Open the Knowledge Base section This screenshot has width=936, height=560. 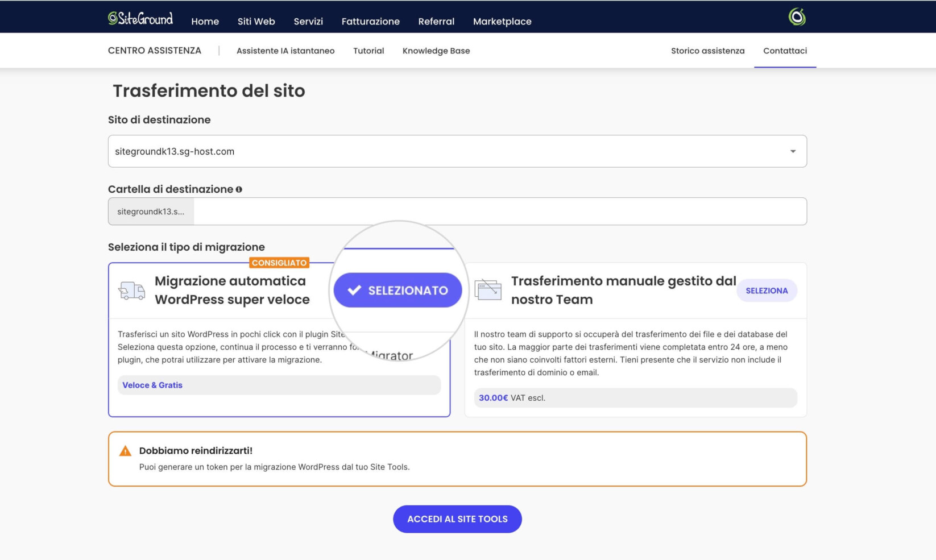pos(436,51)
